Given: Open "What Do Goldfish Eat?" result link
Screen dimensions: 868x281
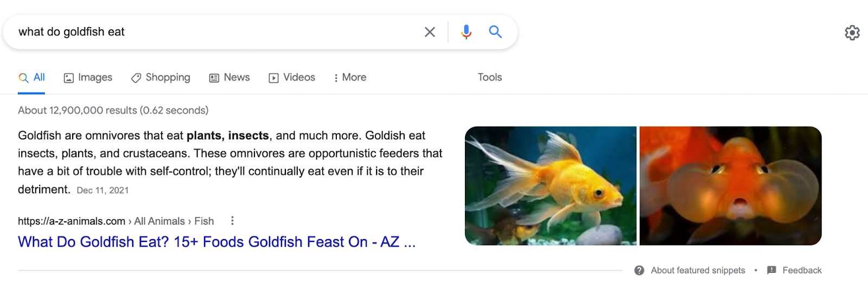Looking at the screenshot, I should (216, 242).
